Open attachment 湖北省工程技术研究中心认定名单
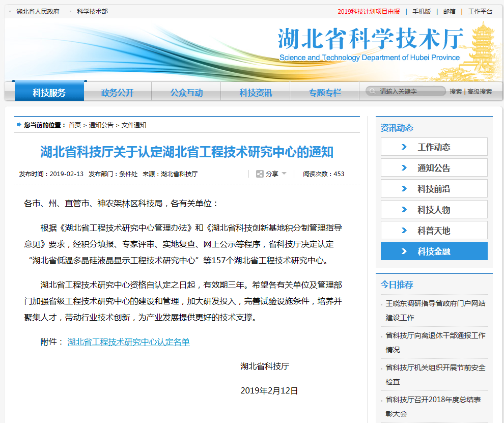This screenshot has height=423, width=504. tap(129, 342)
